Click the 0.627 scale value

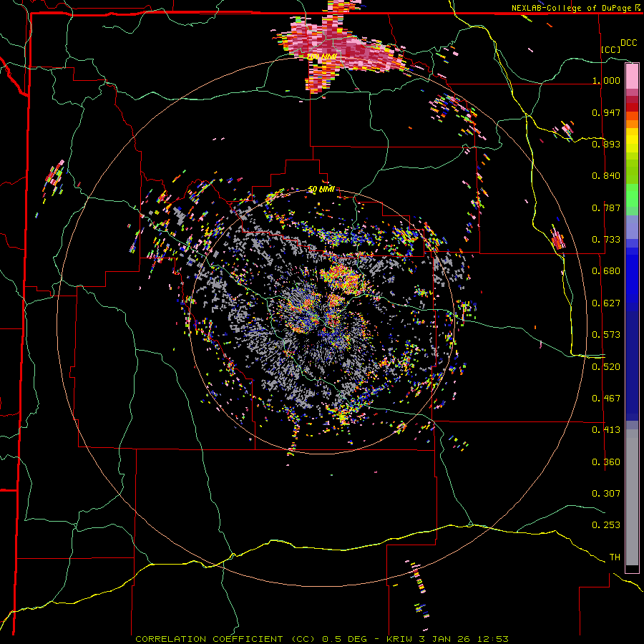606,303
